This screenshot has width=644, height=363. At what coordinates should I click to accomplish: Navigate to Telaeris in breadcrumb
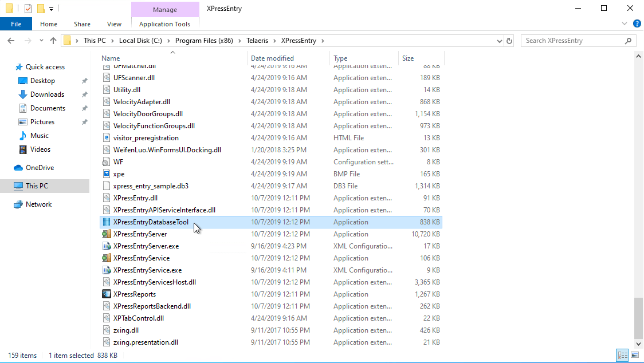click(x=257, y=41)
